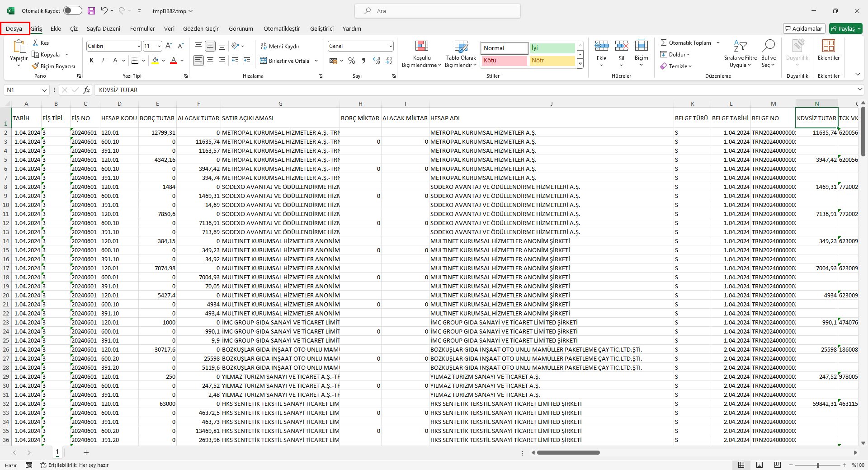868x470 pixels.
Task: Toggle bold formatting (K)
Action: pyautogui.click(x=92, y=61)
